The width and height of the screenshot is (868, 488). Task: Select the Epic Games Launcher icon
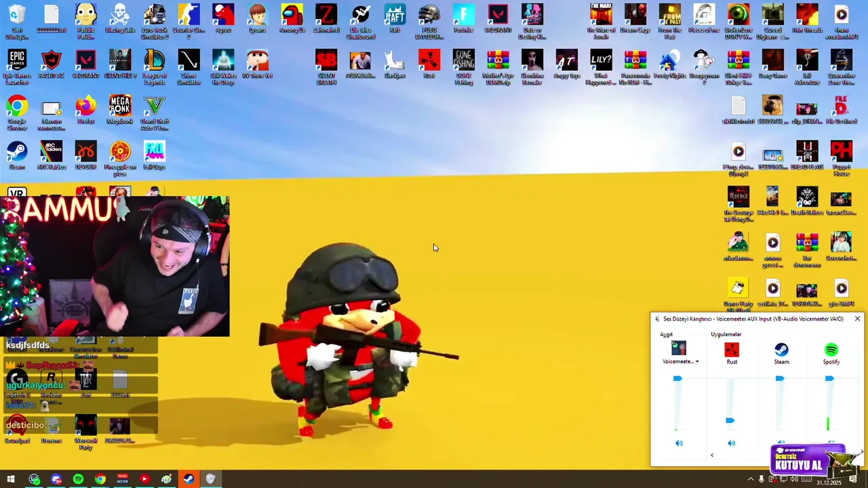pyautogui.click(x=17, y=67)
